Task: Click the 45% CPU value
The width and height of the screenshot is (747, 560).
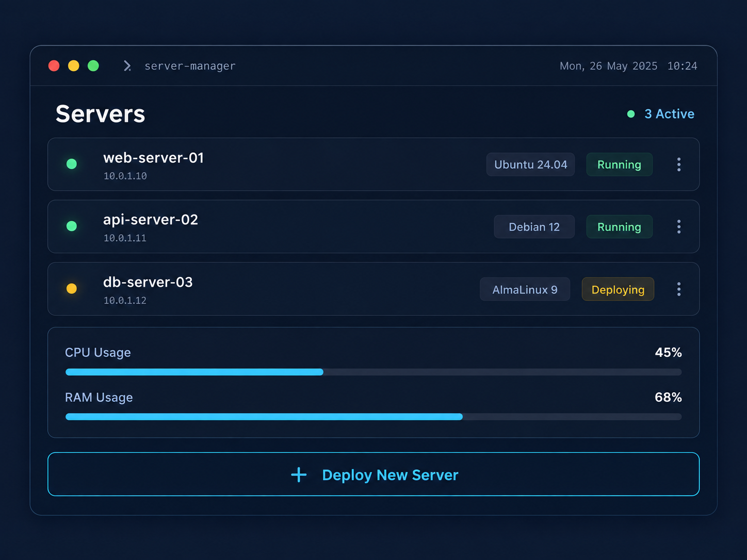Action: (x=669, y=353)
